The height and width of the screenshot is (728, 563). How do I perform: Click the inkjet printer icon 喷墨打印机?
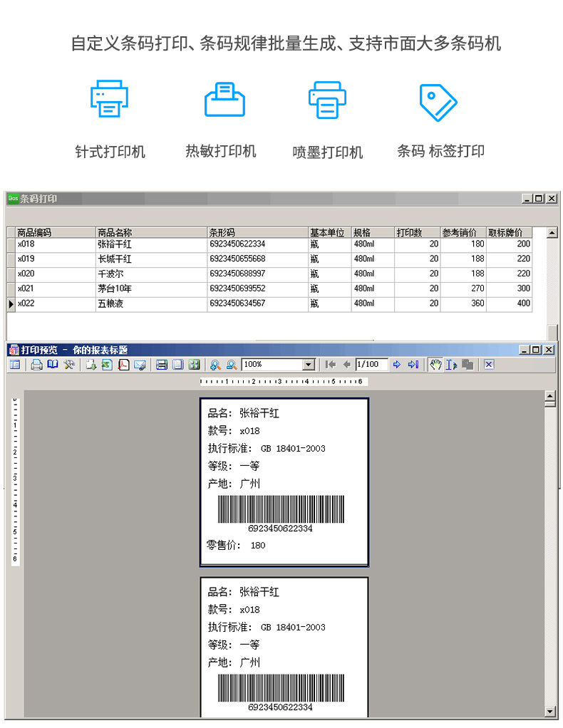coord(328,100)
